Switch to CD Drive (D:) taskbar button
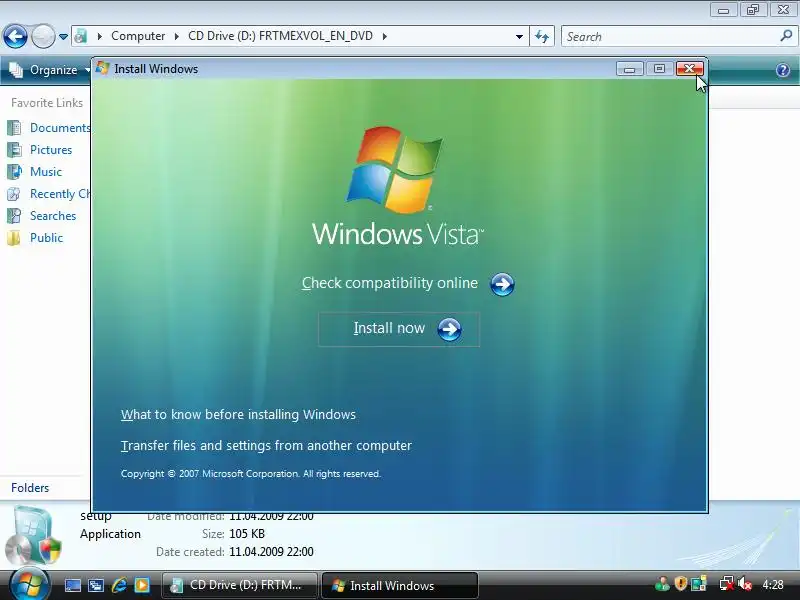Viewport: 800px width, 600px height. coord(239,585)
